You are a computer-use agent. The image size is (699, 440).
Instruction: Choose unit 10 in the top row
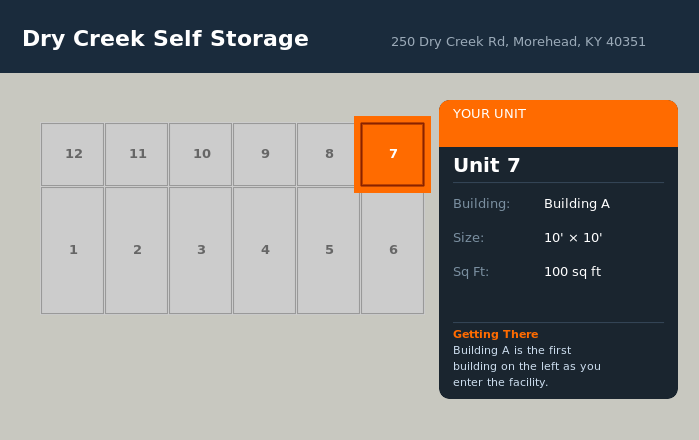(x=201, y=154)
